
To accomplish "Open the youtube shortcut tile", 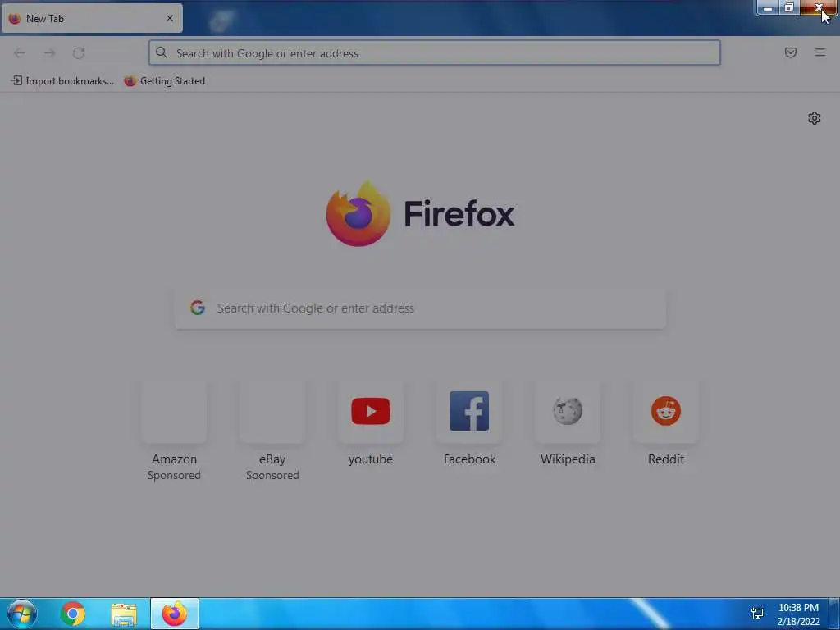I will (x=371, y=412).
